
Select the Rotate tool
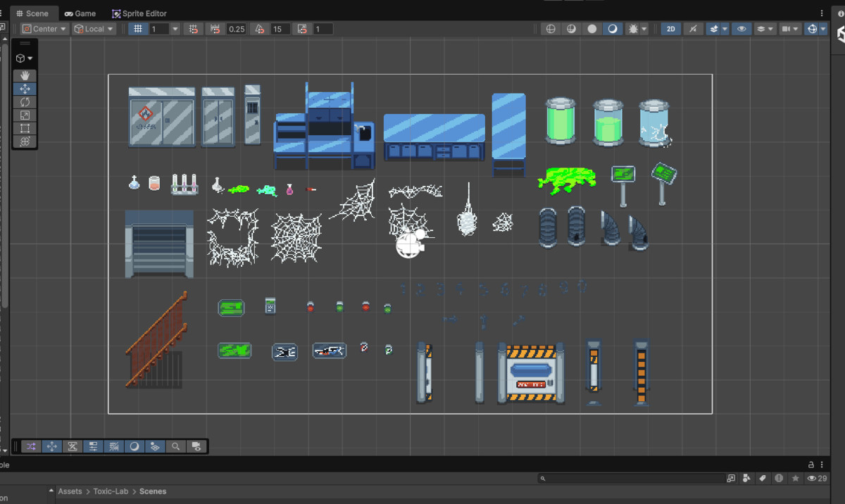[x=25, y=102]
